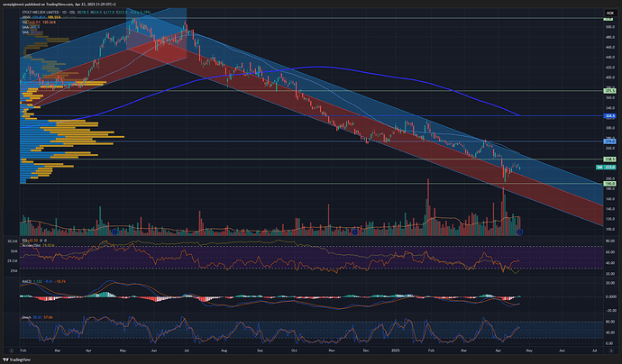Click the Aug label on time axis
This screenshot has width=622, height=364.
click(224, 350)
